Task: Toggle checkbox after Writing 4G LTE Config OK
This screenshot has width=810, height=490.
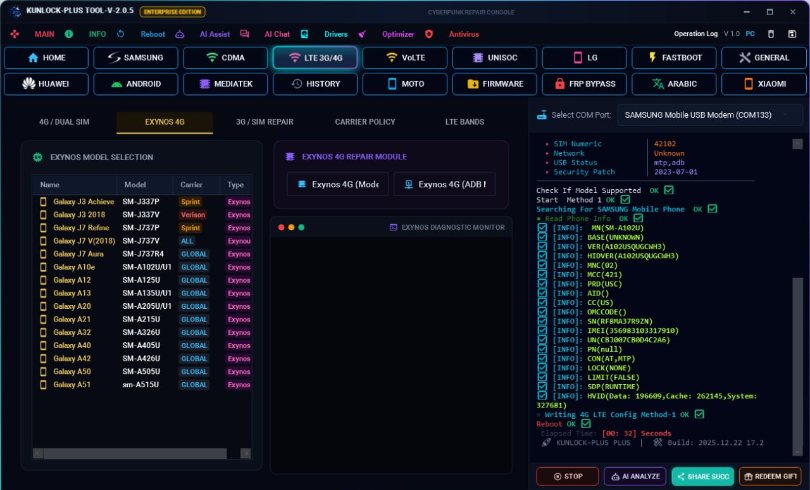Action: [699, 414]
